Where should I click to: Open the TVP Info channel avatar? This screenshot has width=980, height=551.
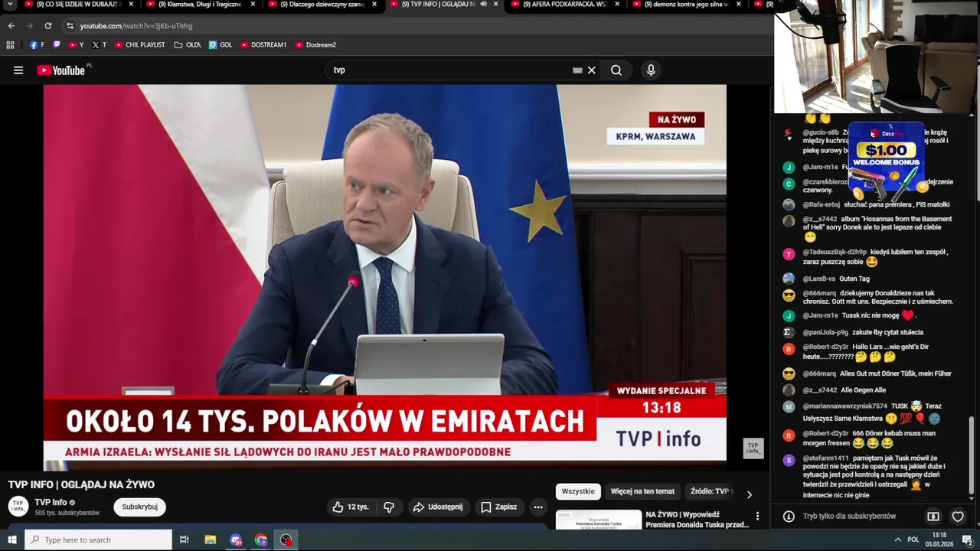click(x=18, y=506)
